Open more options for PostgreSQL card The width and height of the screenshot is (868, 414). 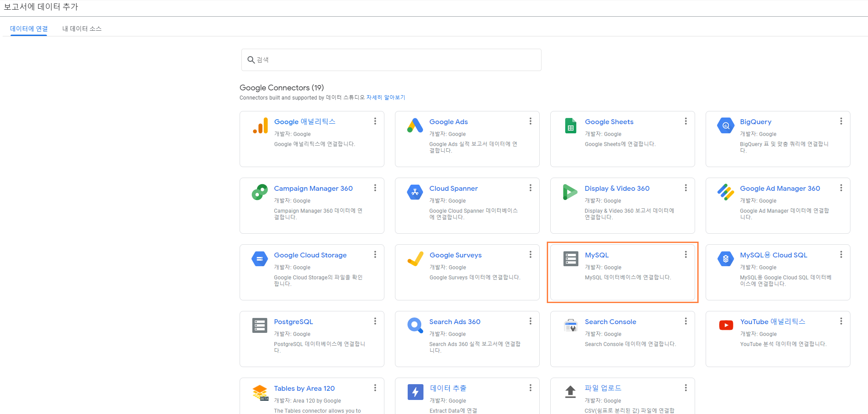[x=375, y=321]
